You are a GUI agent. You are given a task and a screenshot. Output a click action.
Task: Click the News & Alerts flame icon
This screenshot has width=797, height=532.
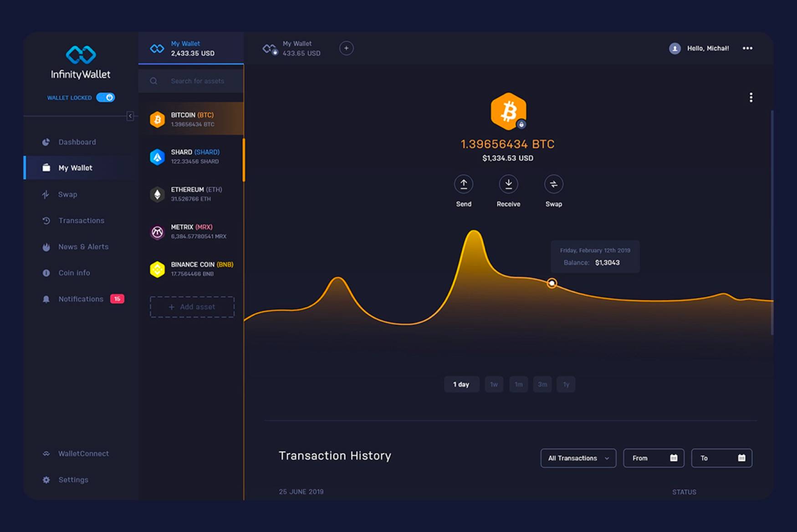(x=46, y=247)
